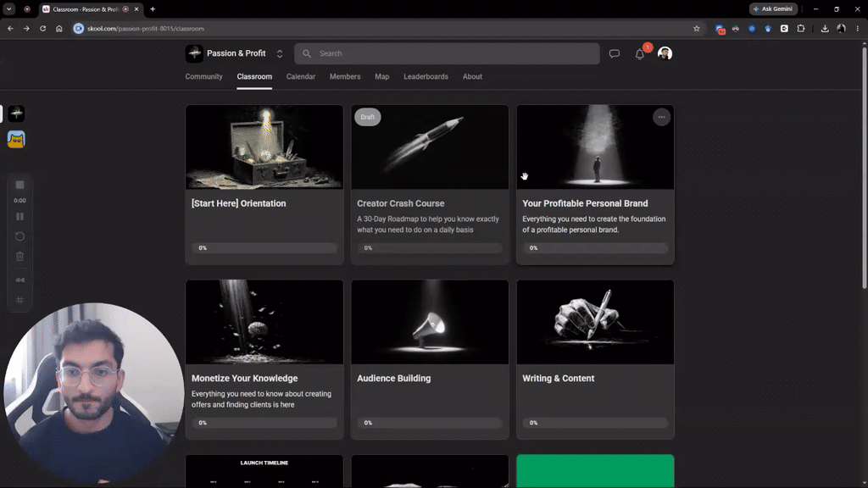Open the notifications bell

tap(640, 54)
